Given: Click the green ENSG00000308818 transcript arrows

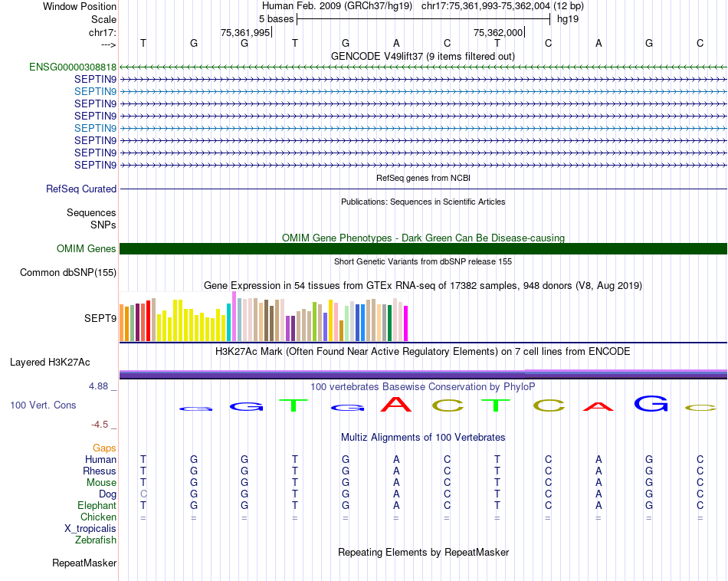Looking at the screenshot, I should [x=423, y=67].
